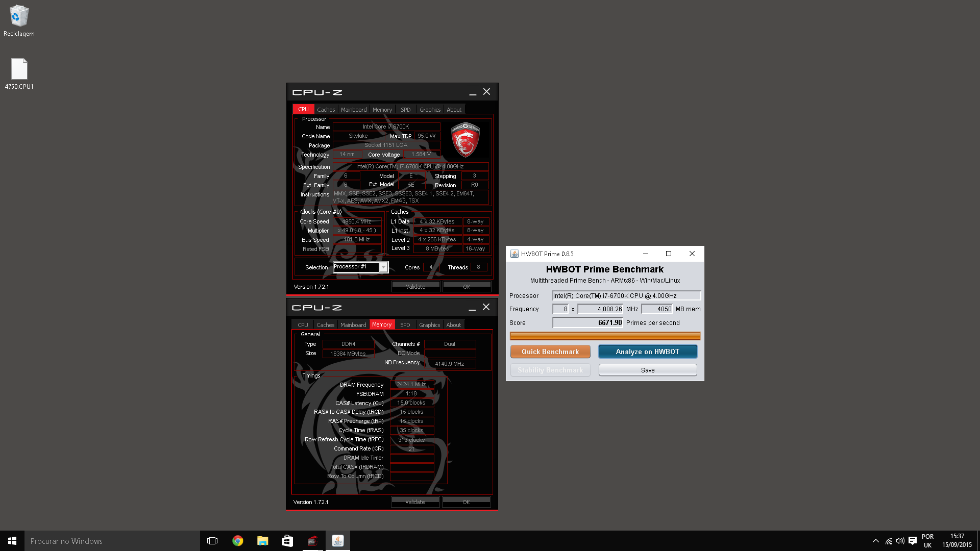Open the Windows Start menu
Image resolution: width=980 pixels, height=551 pixels.
pyautogui.click(x=12, y=541)
